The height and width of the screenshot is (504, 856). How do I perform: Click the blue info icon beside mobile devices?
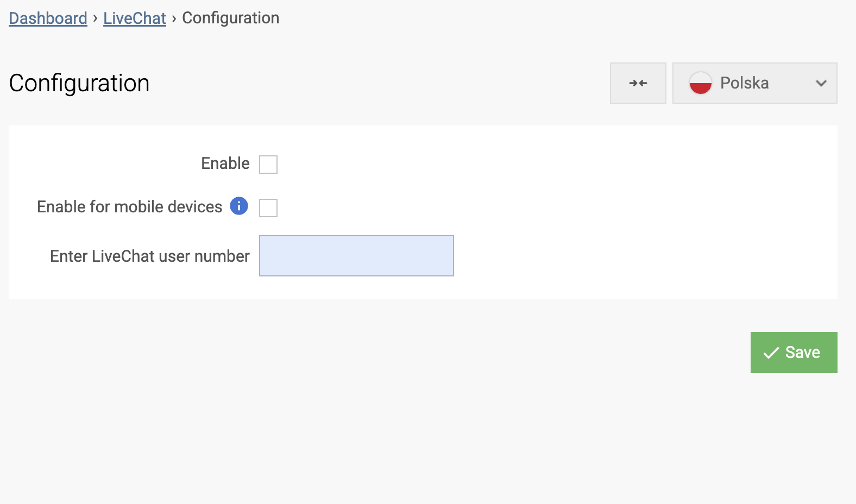point(239,206)
